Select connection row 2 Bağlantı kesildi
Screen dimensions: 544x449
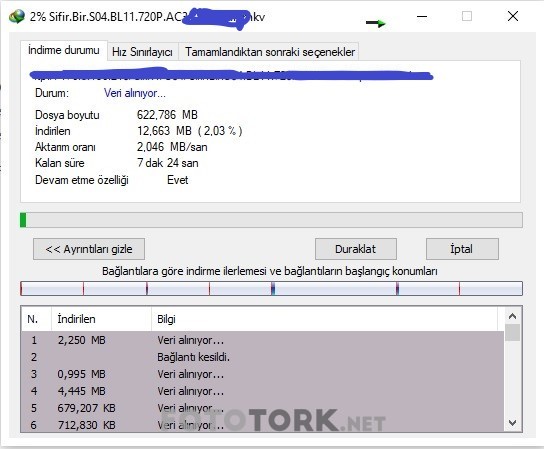tap(262, 357)
